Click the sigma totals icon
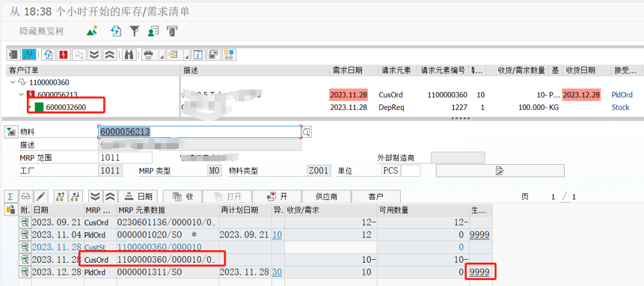The width and height of the screenshot is (644, 286). point(10,196)
